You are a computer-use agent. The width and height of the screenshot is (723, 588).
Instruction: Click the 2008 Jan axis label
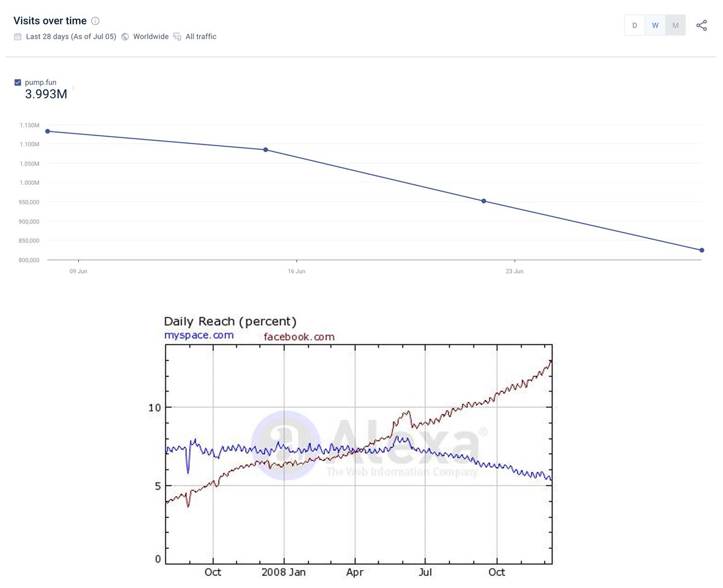pos(284,572)
